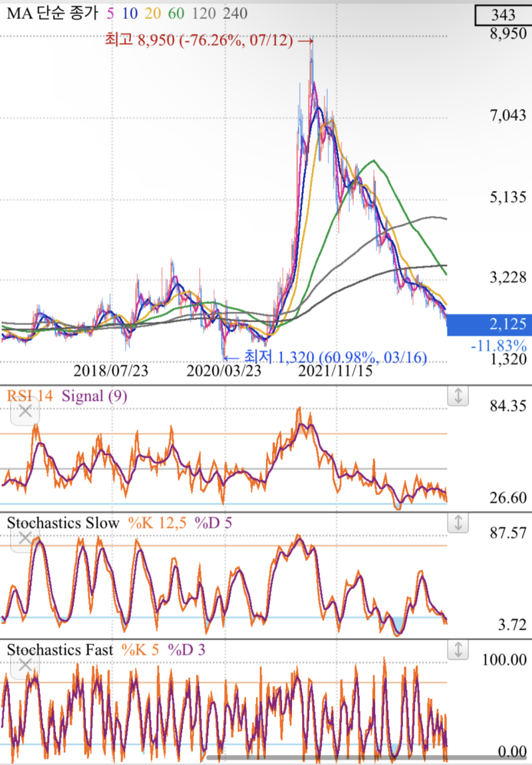Close the Stochastics Fast indicator panel
The height and width of the screenshot is (765, 532).
click(x=25, y=665)
